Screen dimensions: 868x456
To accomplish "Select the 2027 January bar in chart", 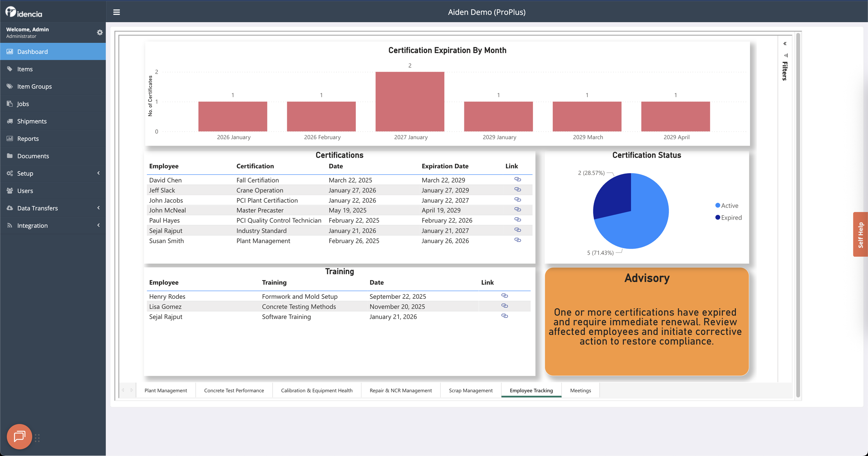I will (x=410, y=102).
